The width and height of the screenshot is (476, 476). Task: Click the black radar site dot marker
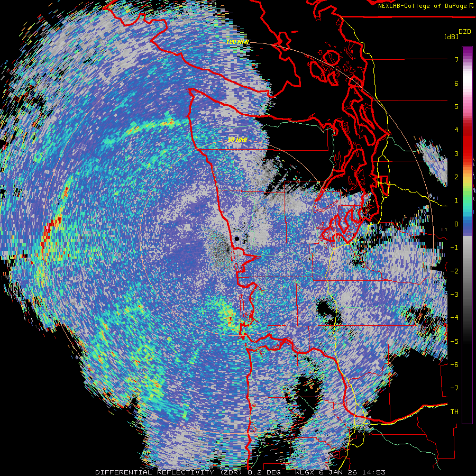click(237, 239)
